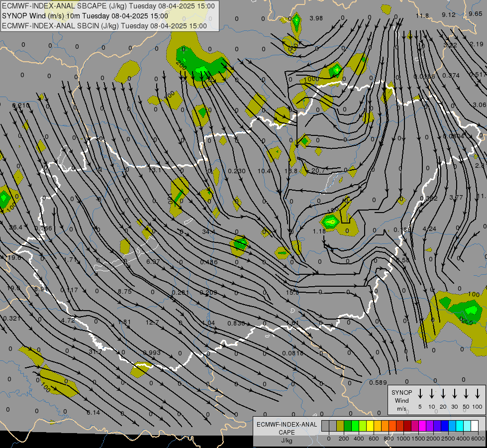Image resolution: width=487 pixels, height=448 pixels.
Task: Click the map value 1.04
Action: point(208,323)
